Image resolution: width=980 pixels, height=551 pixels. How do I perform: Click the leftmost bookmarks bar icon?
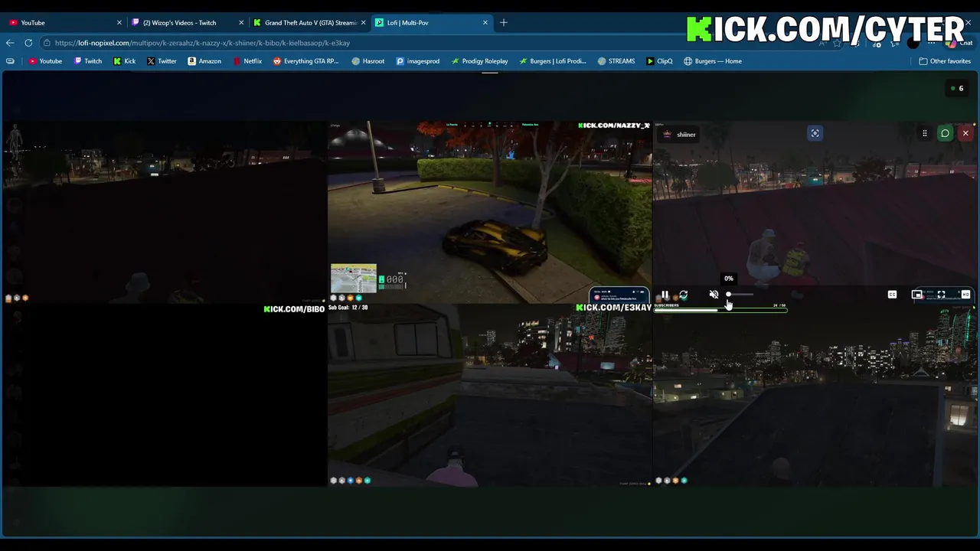[x=10, y=61]
